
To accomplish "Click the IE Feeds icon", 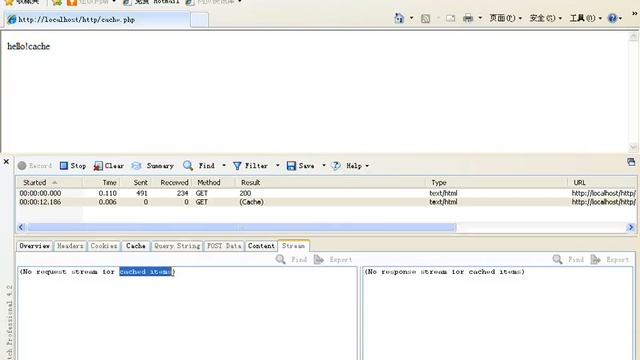I will click(425, 18).
